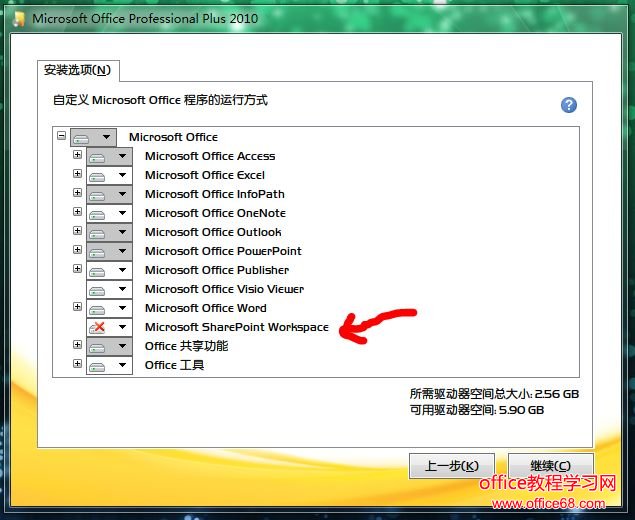Select the Microsoft SharePoint Workspace label

click(x=237, y=327)
